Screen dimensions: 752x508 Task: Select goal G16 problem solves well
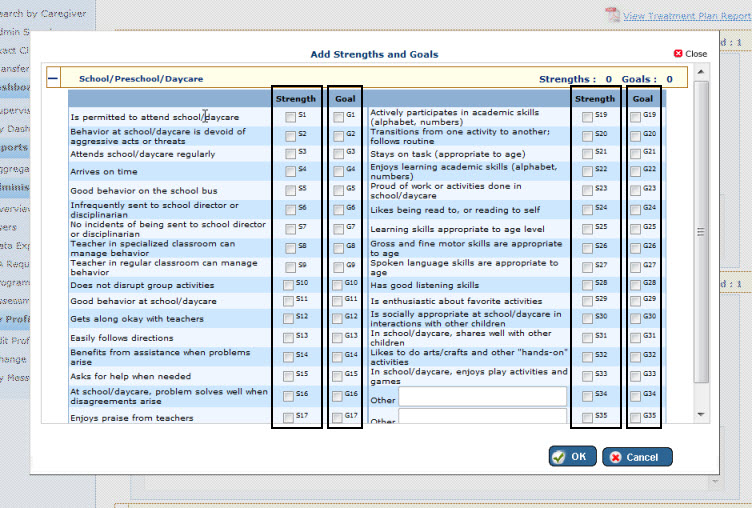[x=337, y=396]
